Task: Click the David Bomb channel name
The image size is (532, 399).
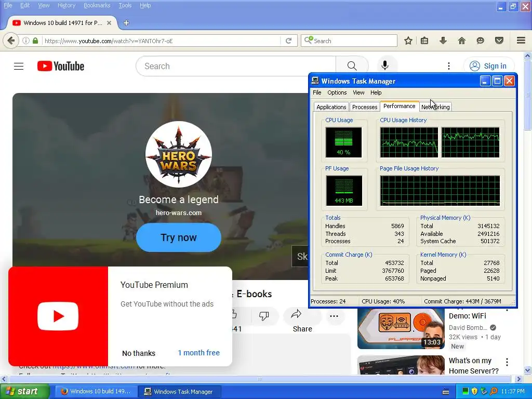Action: pos(468,327)
